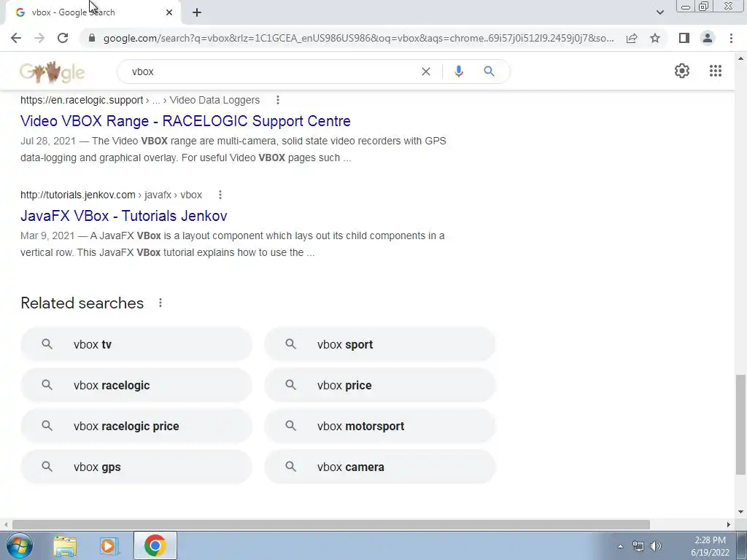The height and width of the screenshot is (560, 747).
Task: Go back to the previous page
Action: (x=16, y=38)
